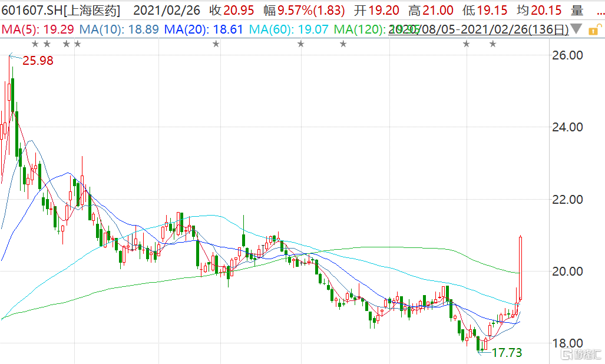Image resolution: width=605 pixels, height=364 pixels.
Task: Click the closing price 收20.95
Action: (232, 10)
